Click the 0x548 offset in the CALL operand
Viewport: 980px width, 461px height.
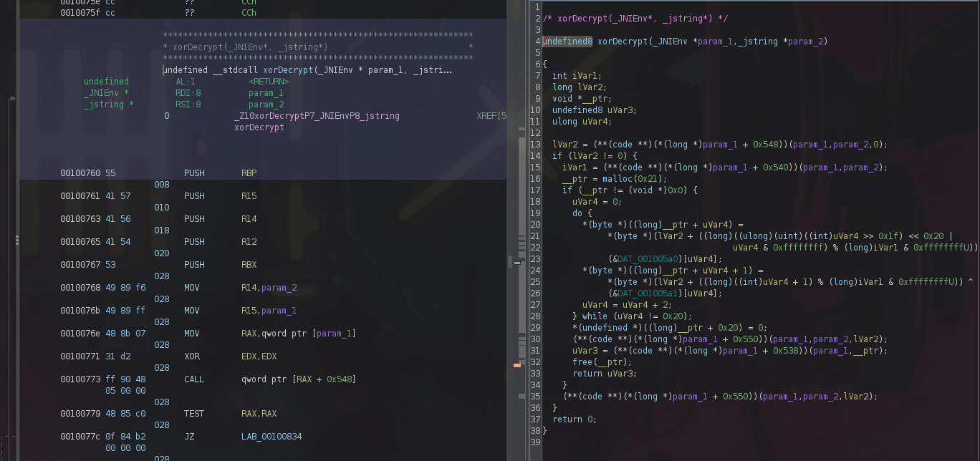pos(338,379)
